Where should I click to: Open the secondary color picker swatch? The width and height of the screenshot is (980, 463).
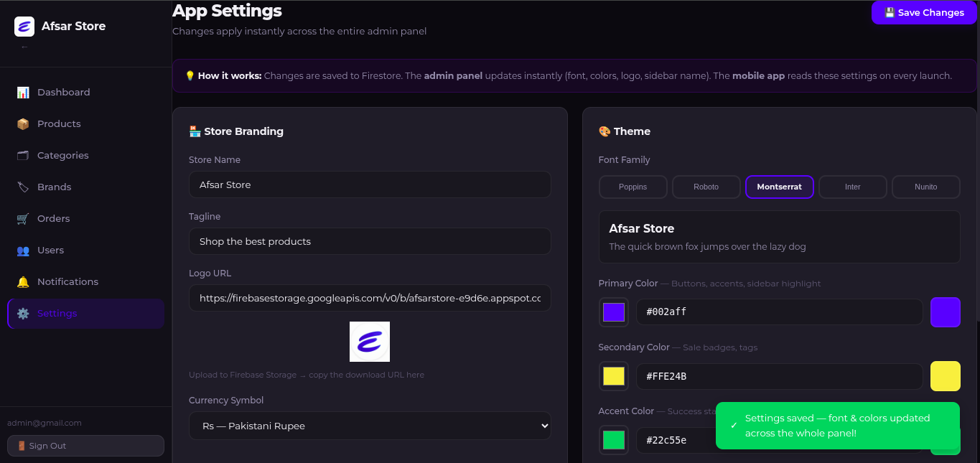614,376
